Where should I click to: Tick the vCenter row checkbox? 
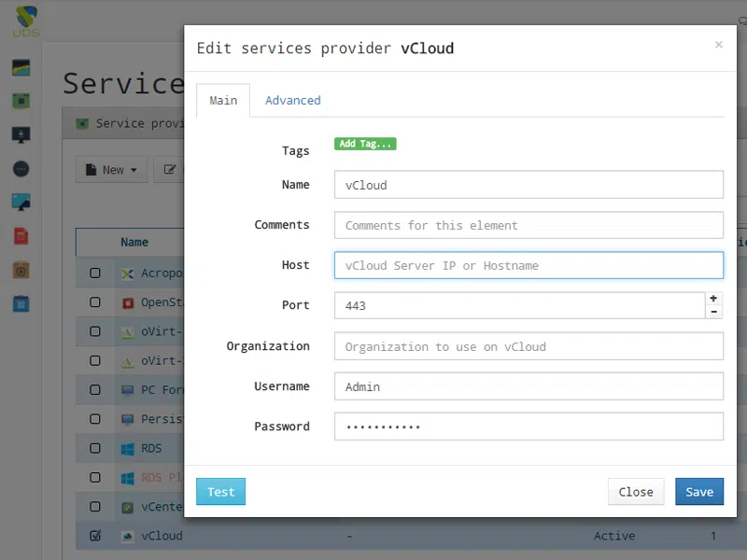(x=95, y=507)
